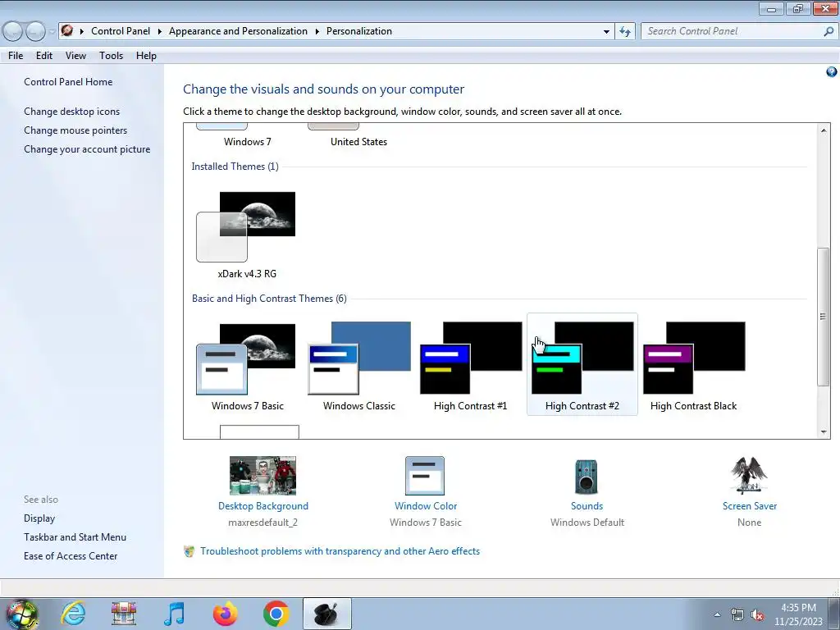Open the File menu
This screenshot has width=840, height=630.
16,56
